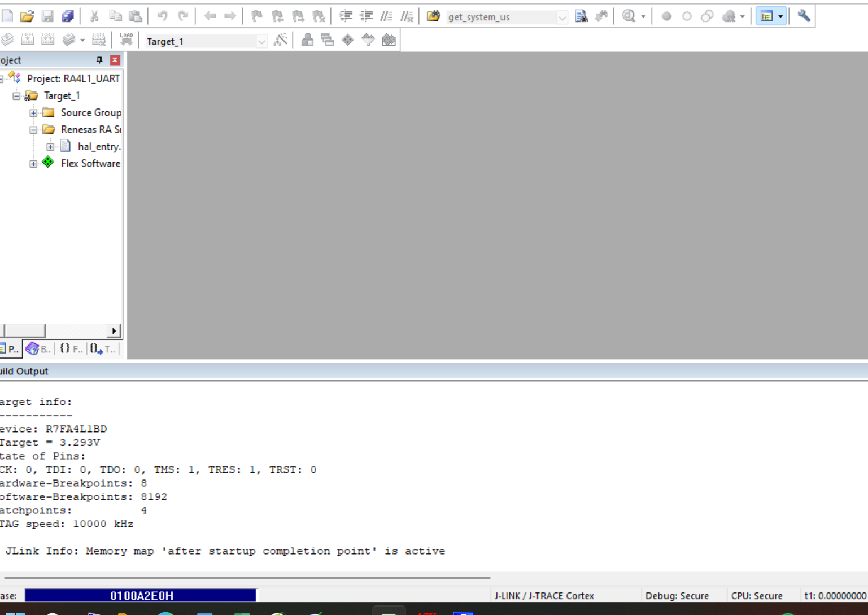Open Manage Run-Time Environment green diamond icon
This screenshot has width=868, height=615.
(x=348, y=40)
